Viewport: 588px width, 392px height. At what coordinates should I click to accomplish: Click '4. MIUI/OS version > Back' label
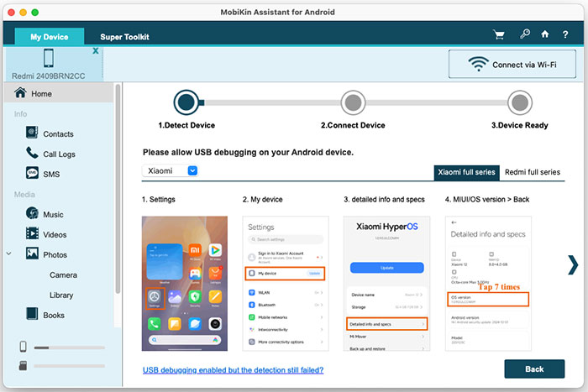[x=487, y=200]
